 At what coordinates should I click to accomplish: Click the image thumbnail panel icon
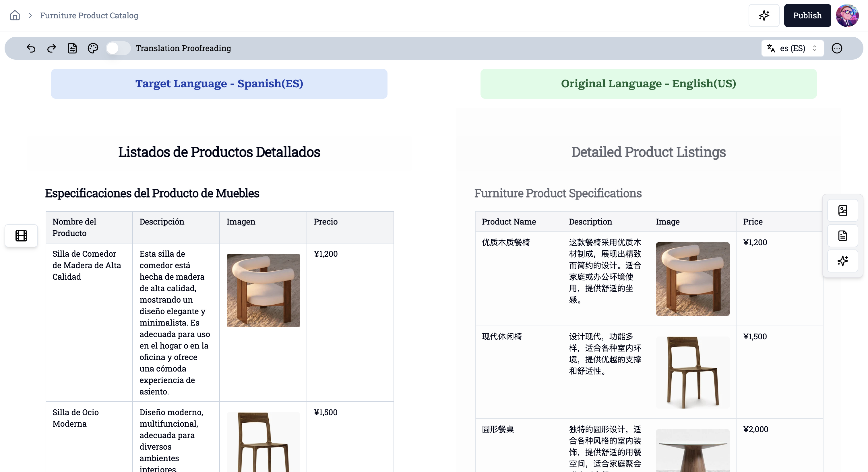844,210
